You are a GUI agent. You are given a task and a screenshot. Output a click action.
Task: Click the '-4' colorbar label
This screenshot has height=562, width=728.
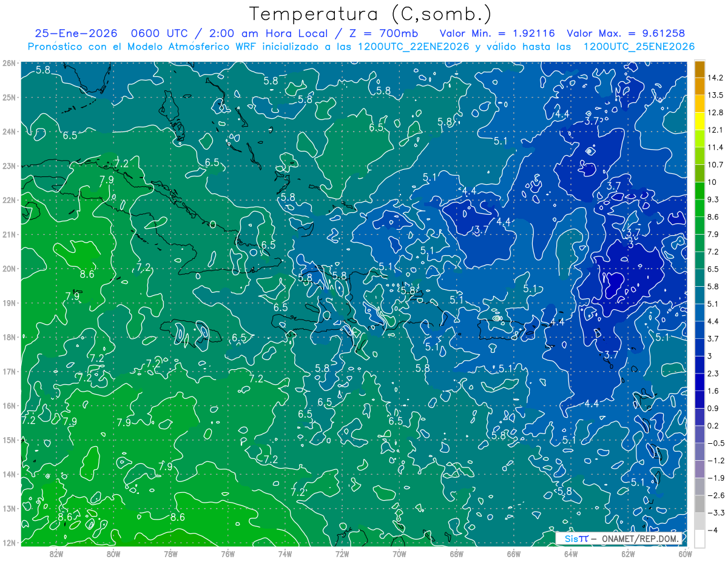(713, 529)
